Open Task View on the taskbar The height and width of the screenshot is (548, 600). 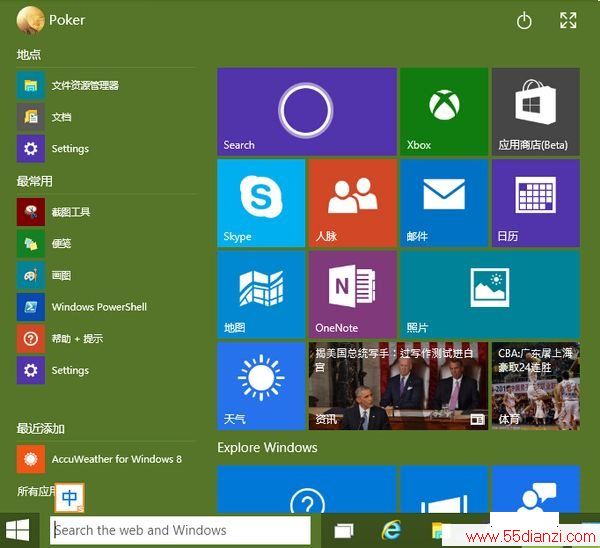pos(344,531)
